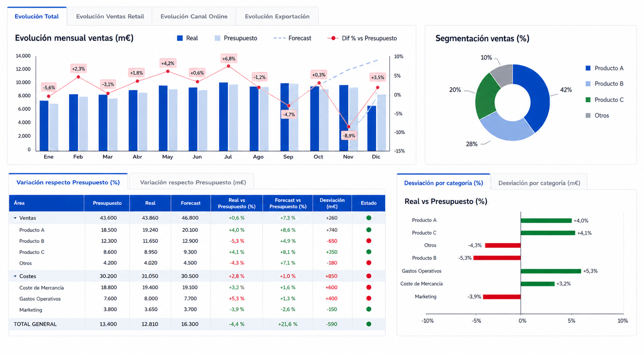
Task: Click the Coste de Mercancía +3,2% bar
Action: (x=538, y=284)
